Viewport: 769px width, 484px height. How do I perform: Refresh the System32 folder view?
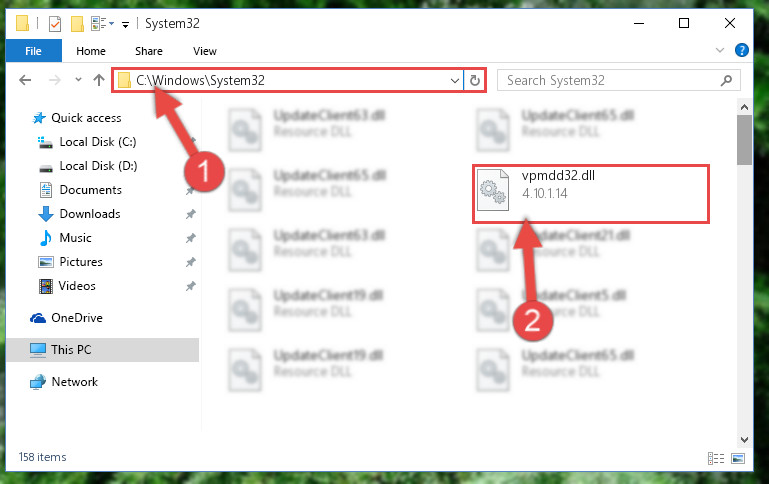tap(475, 80)
